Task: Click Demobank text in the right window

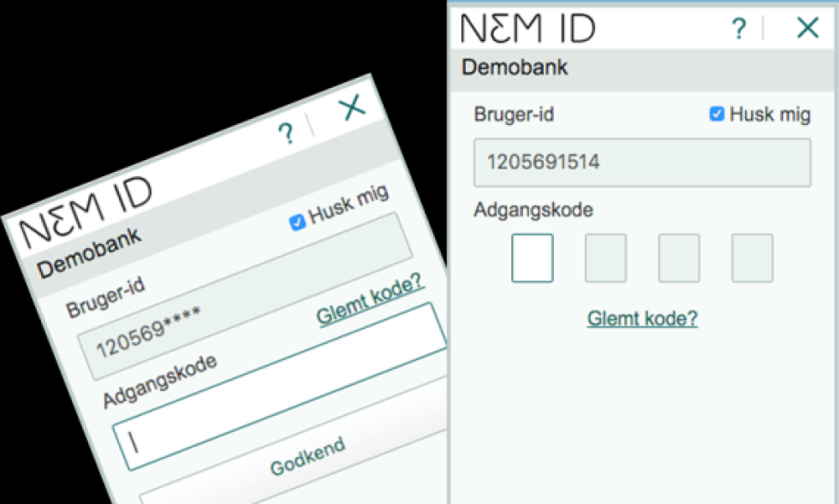Action: pyautogui.click(x=515, y=68)
